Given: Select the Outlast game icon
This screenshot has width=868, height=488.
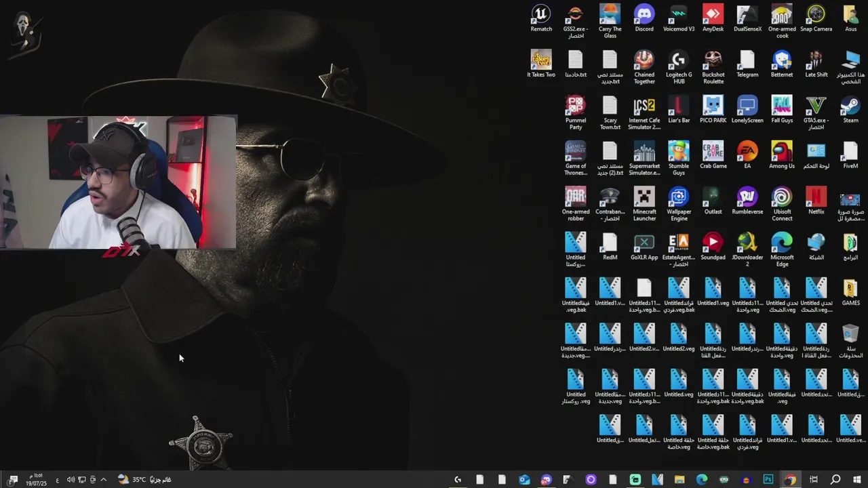Looking at the screenshot, I should (713, 201).
